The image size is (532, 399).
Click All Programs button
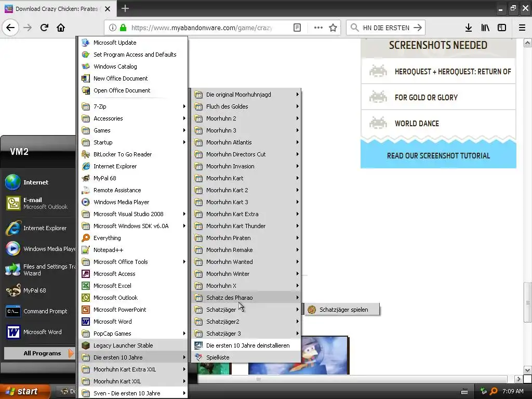pyautogui.click(x=39, y=353)
